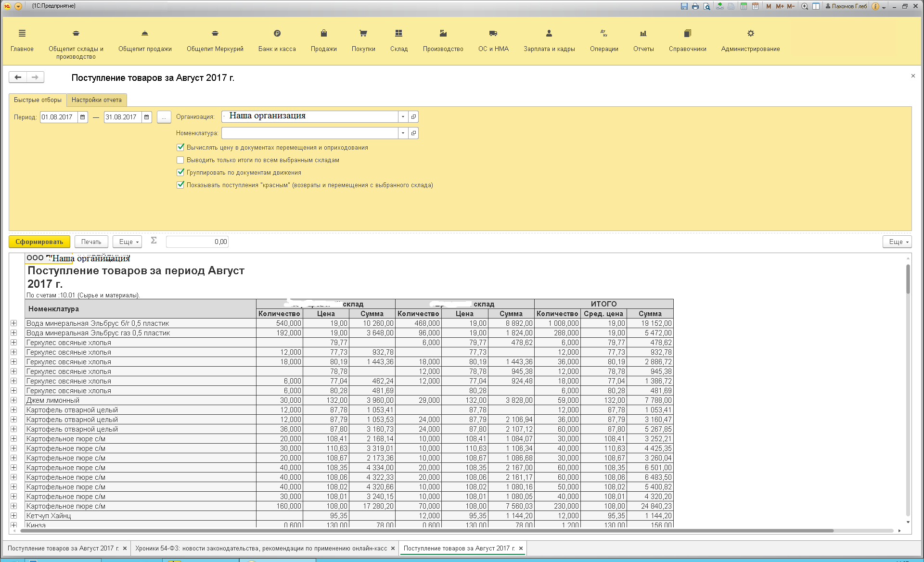924x562 pixels.
Task: Close the Хроники 54-ФЗ bottom tab
Action: coord(393,548)
